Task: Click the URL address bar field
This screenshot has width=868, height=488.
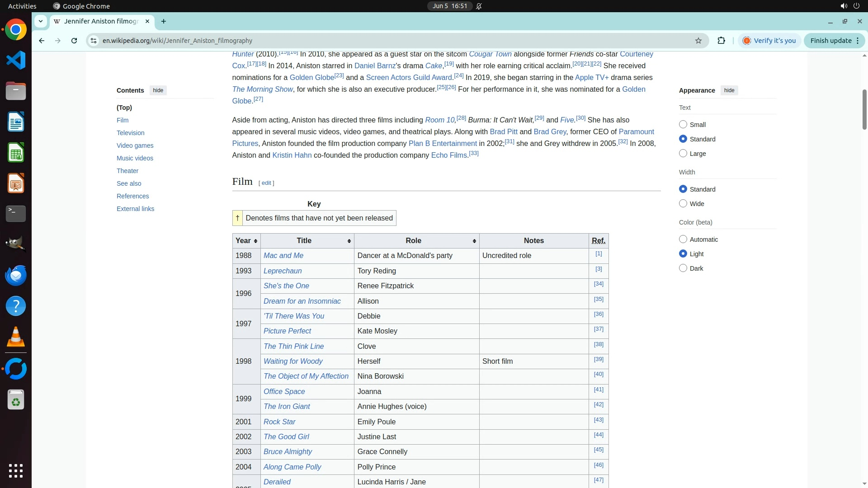Action: [x=362, y=41]
